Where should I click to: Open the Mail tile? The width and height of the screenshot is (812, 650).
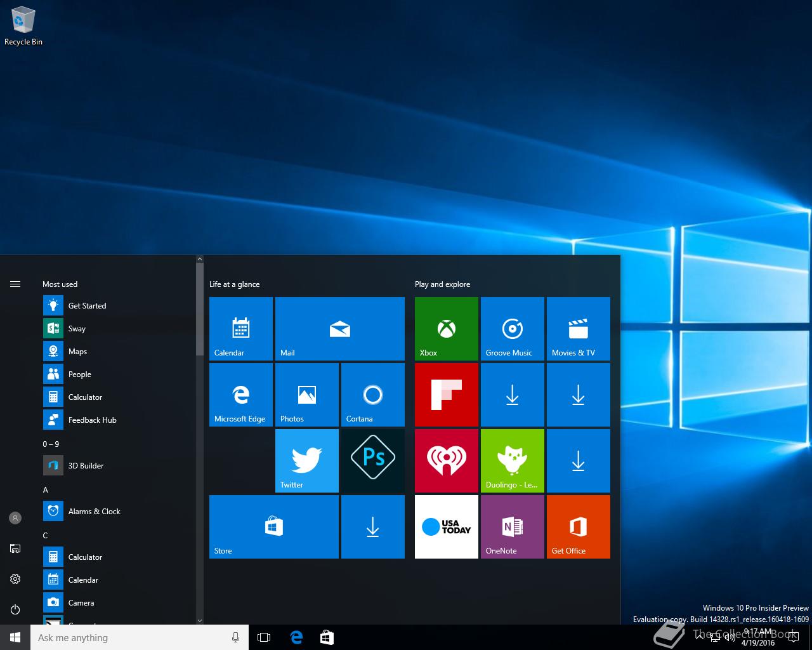[340, 329]
